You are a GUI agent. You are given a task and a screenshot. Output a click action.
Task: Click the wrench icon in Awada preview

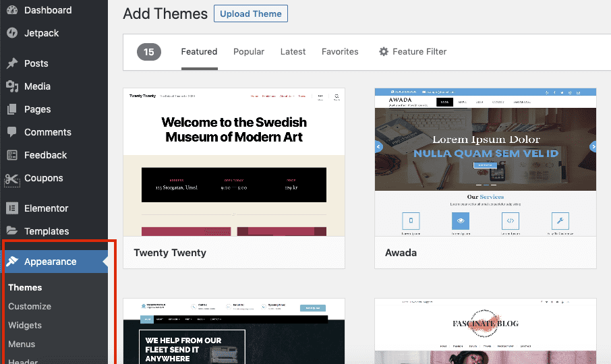point(560,220)
